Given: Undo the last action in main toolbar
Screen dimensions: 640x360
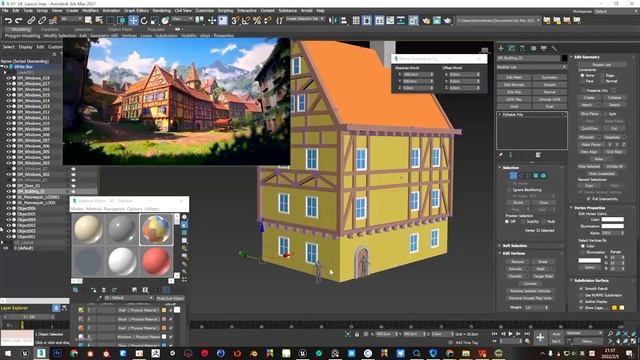Looking at the screenshot, I should 8,20.
